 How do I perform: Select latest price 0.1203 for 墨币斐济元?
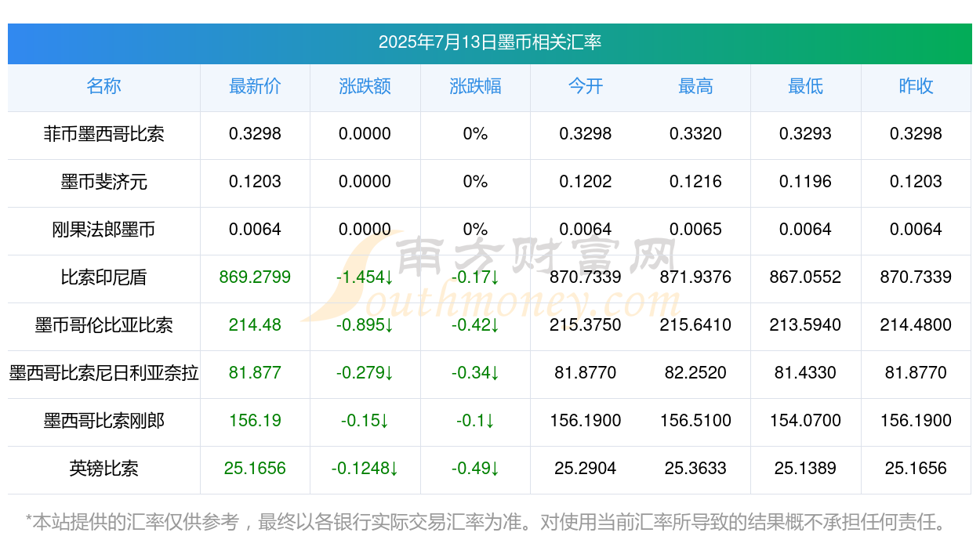point(255,182)
